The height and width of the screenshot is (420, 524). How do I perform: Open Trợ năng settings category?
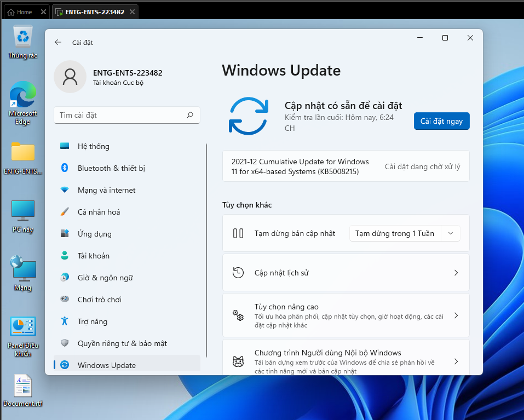tap(127, 321)
